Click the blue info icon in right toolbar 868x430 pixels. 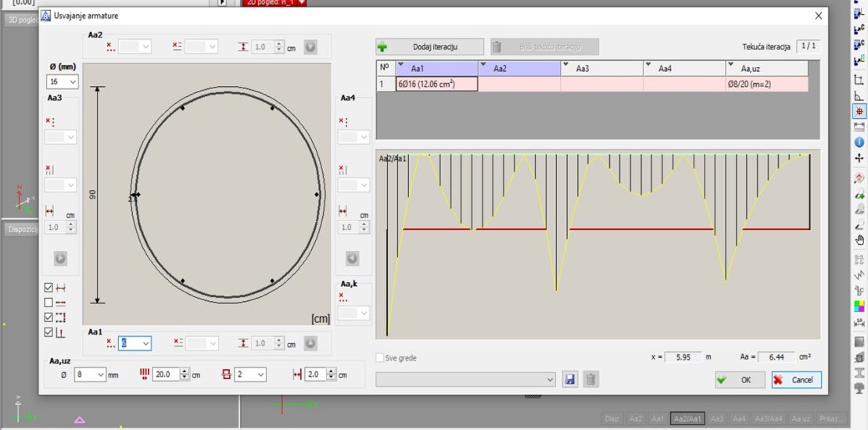point(859,142)
